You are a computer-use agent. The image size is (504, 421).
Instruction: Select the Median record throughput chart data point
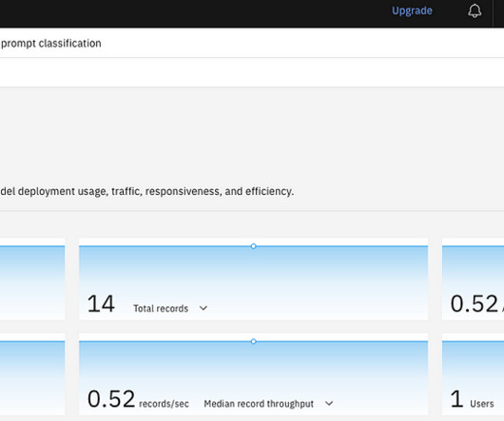253,341
